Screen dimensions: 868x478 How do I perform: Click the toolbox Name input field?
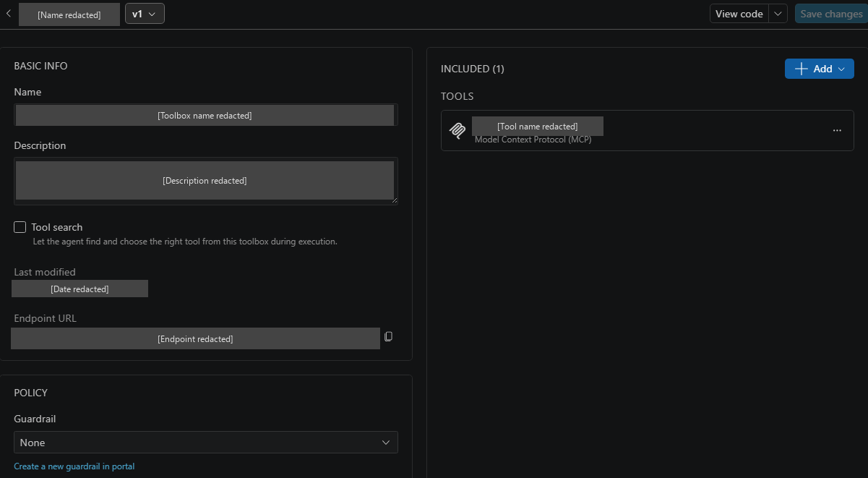click(x=205, y=115)
